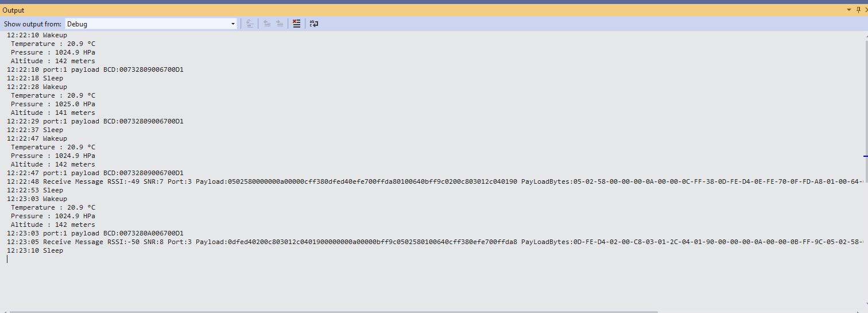Click the Output panel title bar
Screen dimensions: 868x313
402,10
